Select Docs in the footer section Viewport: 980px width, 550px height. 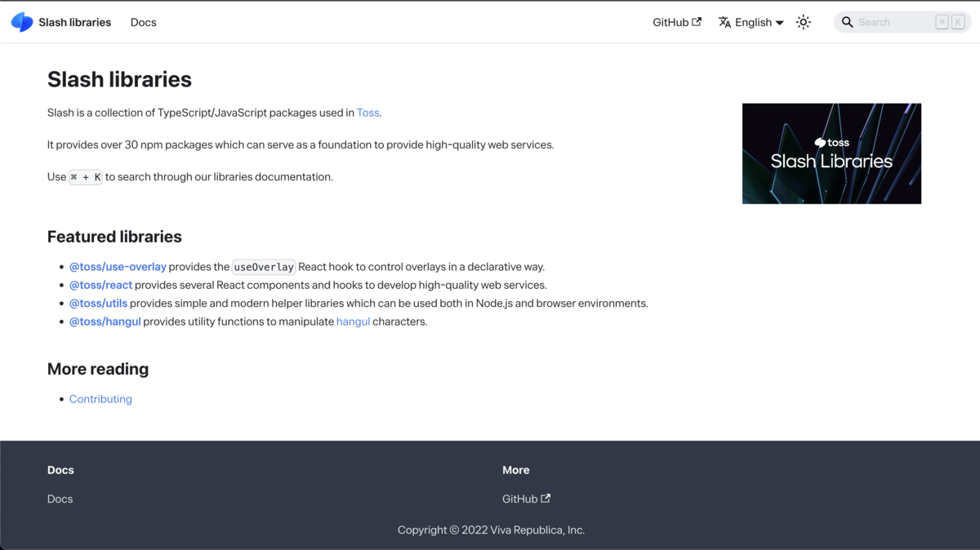click(60, 498)
